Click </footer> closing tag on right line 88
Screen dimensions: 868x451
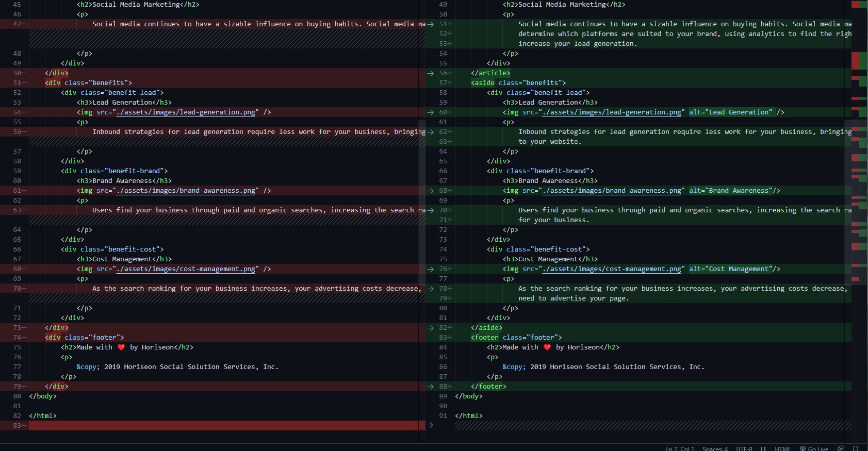pyautogui.click(x=488, y=387)
